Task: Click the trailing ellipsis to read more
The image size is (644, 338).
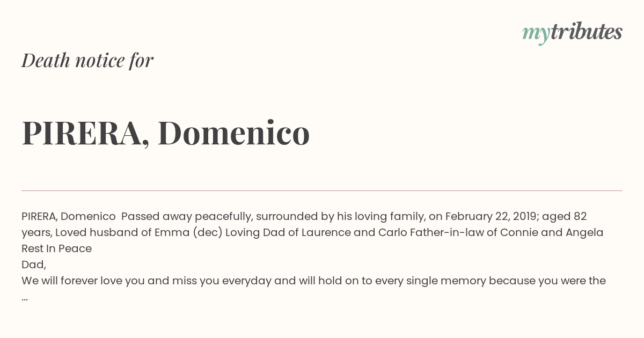Action: [x=25, y=297]
